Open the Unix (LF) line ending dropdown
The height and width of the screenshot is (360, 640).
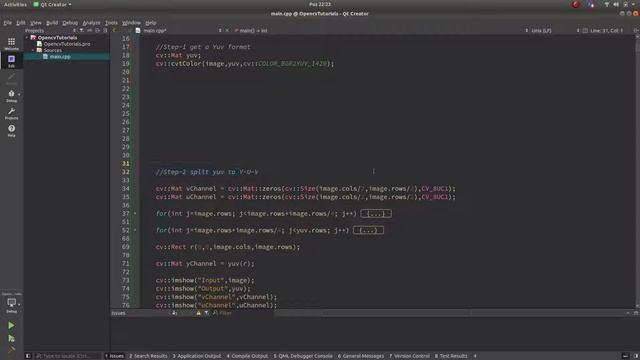click(541, 31)
